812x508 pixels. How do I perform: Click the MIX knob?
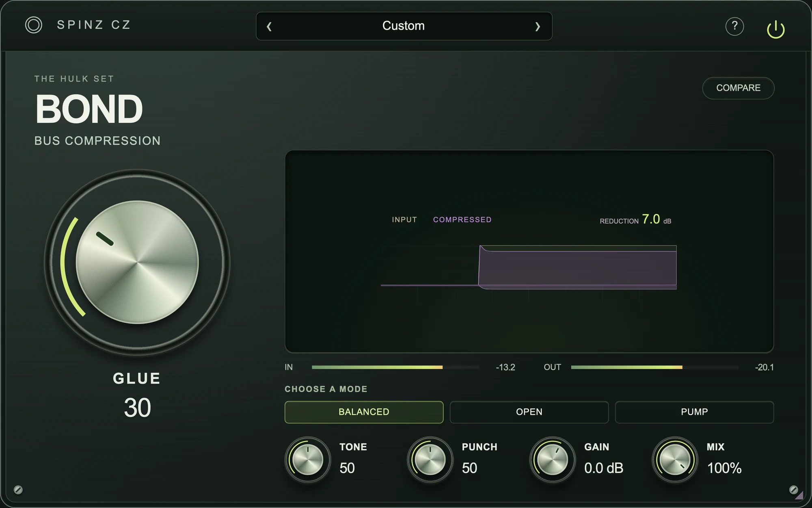(x=675, y=460)
